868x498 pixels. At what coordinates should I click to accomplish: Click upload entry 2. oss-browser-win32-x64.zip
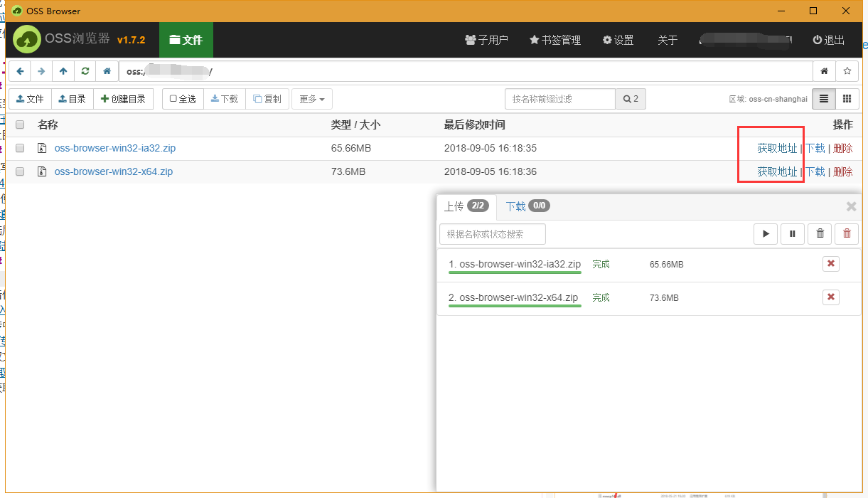click(513, 297)
